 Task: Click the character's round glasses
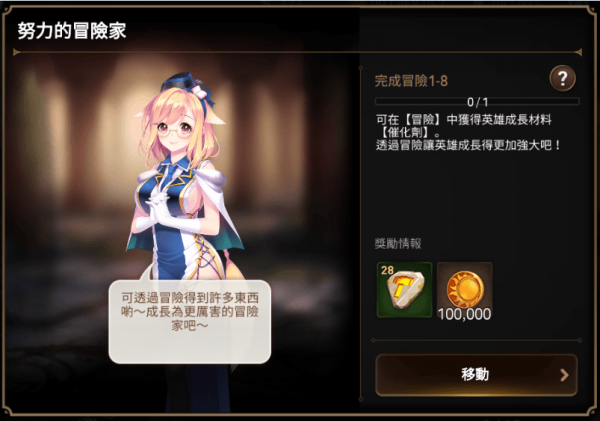pyautogui.click(x=174, y=130)
